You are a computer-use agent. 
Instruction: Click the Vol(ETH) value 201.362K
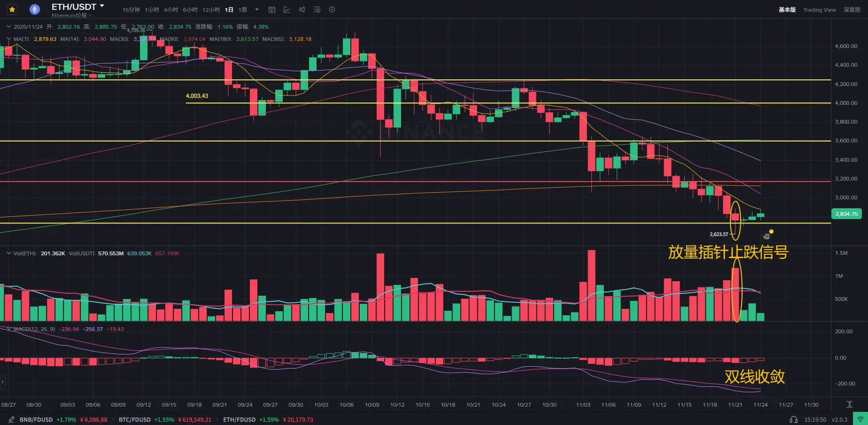point(53,253)
